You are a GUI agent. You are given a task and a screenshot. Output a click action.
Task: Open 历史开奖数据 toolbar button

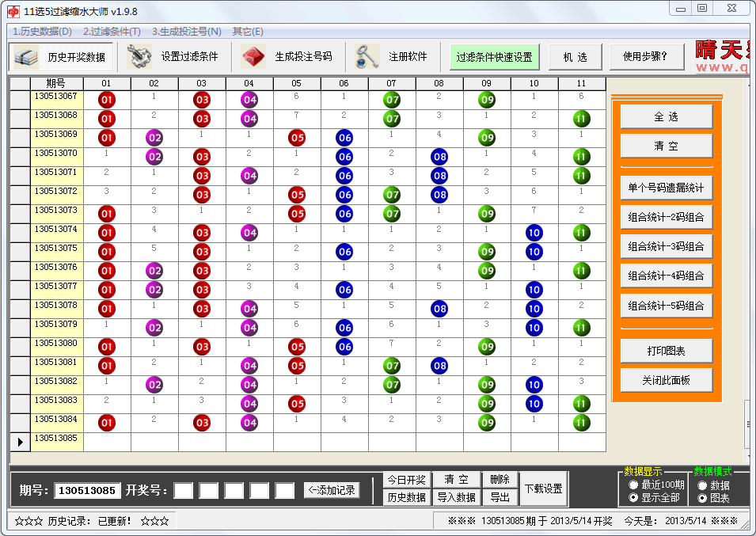pyautogui.click(x=61, y=57)
